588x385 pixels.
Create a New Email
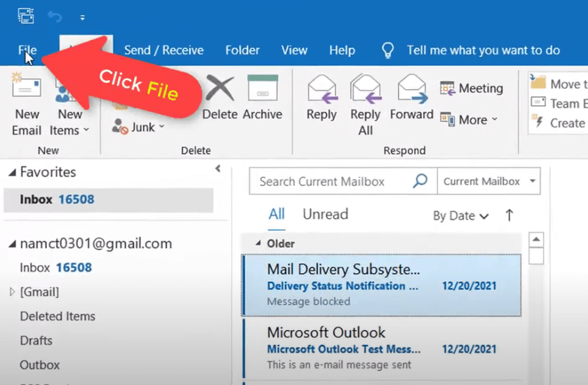26,105
